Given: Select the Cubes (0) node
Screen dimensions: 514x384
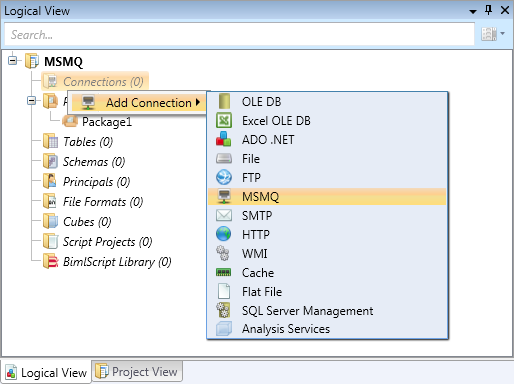Looking at the screenshot, I should (87, 222).
